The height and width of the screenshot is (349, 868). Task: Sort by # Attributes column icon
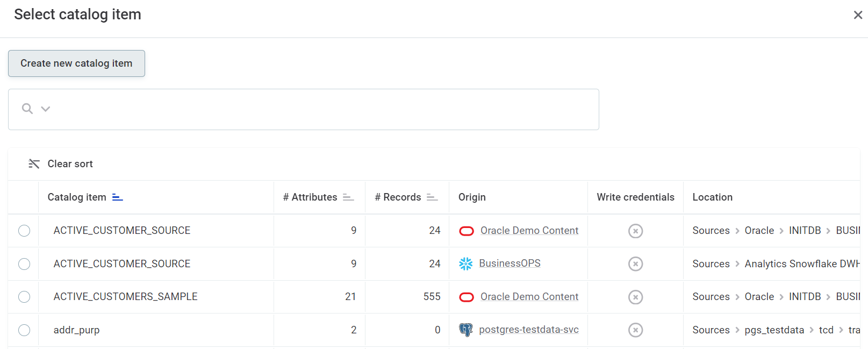point(348,197)
